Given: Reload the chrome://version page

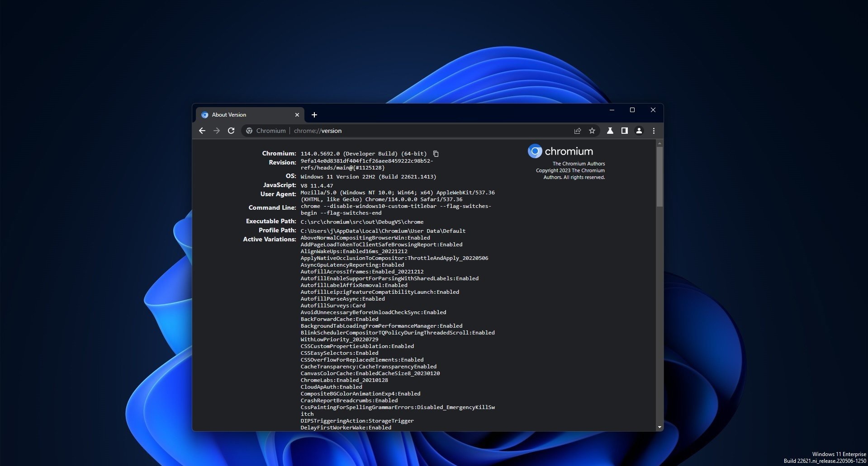Looking at the screenshot, I should click(231, 131).
